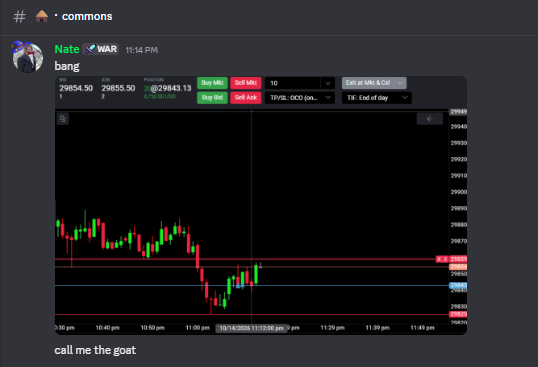Viewport: 538px width, 367px height.
Task: Click the 11:14 PM message timestamp
Action: (x=141, y=50)
